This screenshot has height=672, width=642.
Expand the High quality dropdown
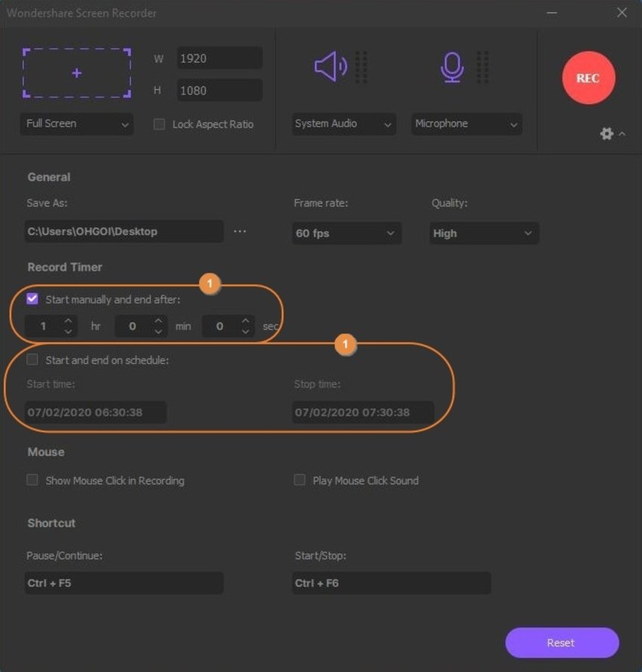483,233
